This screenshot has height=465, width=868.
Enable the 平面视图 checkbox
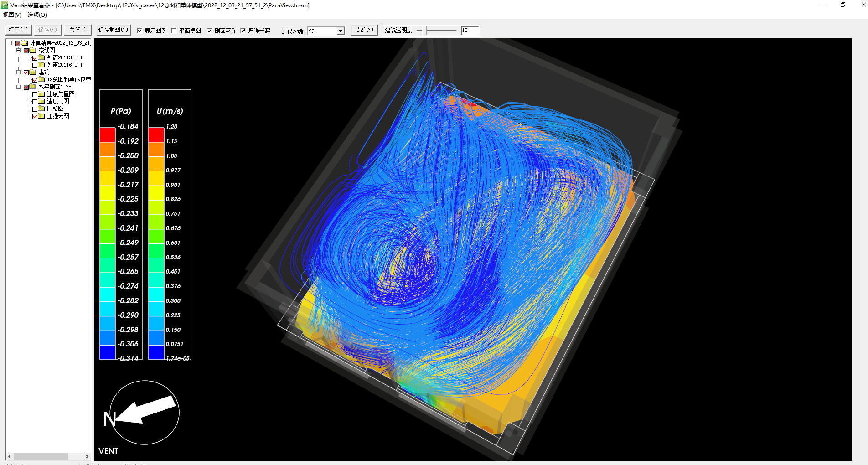[174, 31]
